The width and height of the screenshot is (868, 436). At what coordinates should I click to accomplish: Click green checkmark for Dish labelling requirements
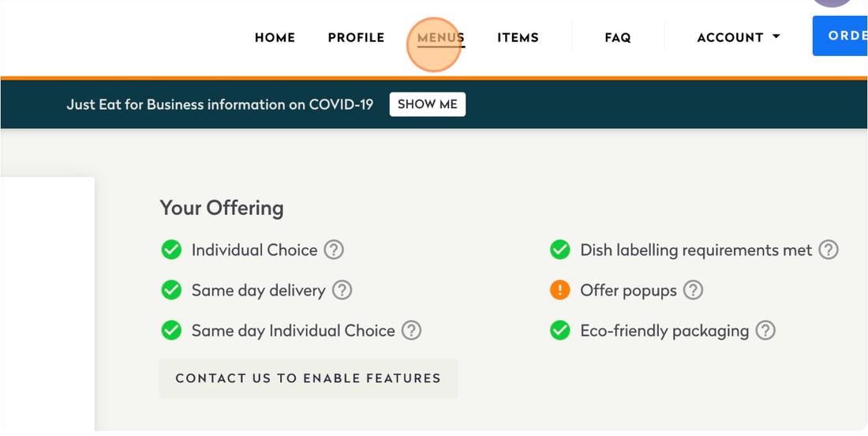click(x=560, y=250)
